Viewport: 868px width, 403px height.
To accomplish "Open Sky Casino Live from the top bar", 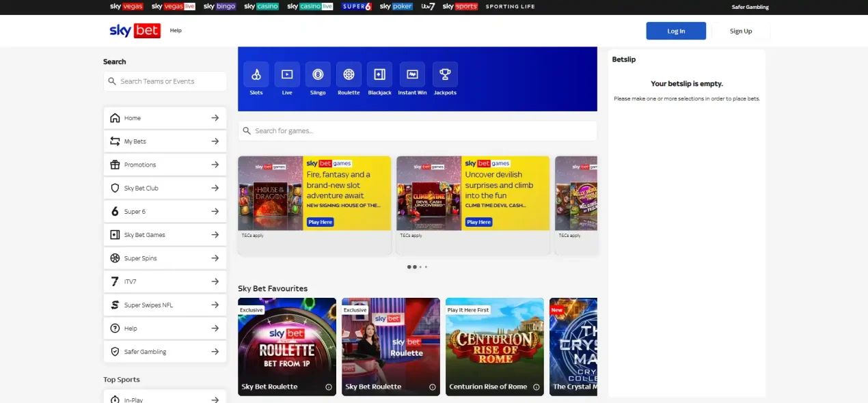I will (x=310, y=6).
